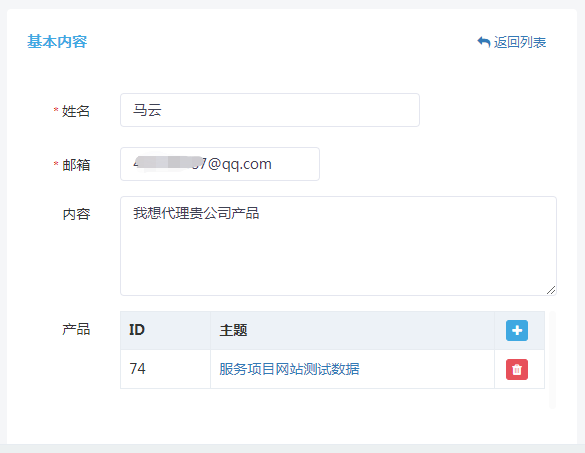This screenshot has width=585, height=453.
Task: Delete product row 74 with trash icon
Action: [x=517, y=369]
